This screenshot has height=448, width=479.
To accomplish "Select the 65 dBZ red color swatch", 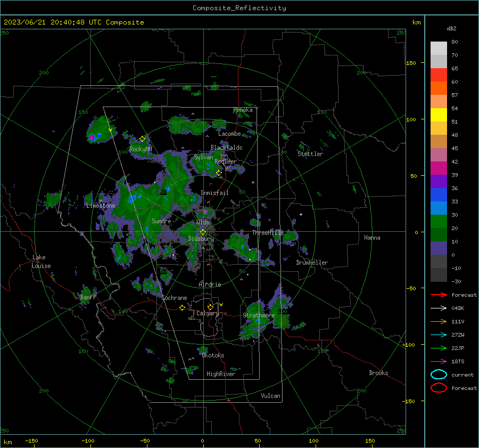I will [439, 75].
